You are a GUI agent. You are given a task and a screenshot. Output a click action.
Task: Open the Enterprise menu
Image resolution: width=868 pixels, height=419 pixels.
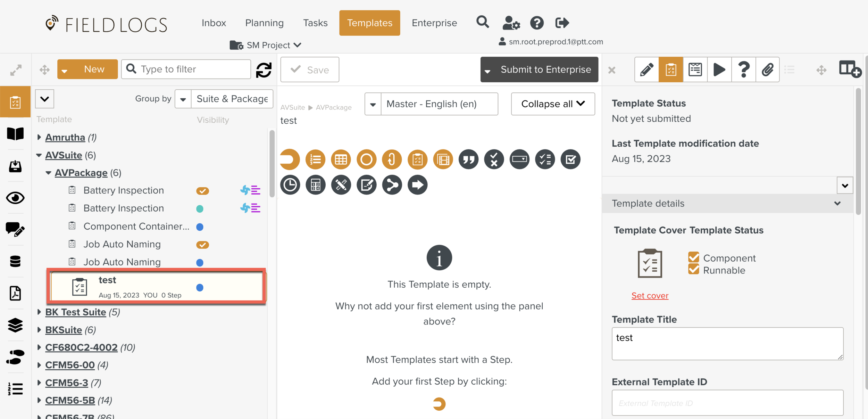coord(434,23)
